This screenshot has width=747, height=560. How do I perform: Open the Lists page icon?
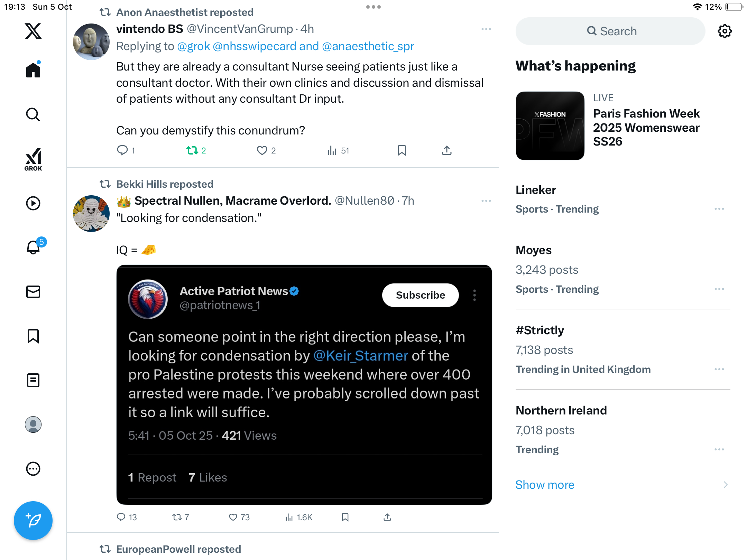pos(33,380)
